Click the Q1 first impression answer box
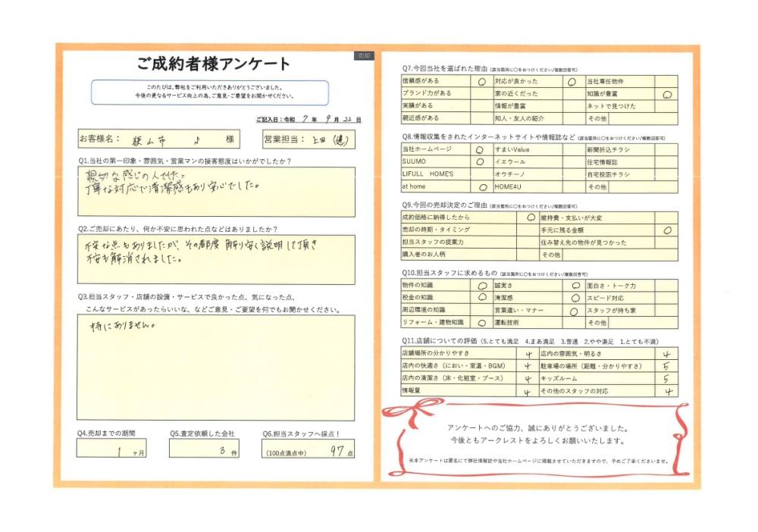This screenshot has height=532, width=758. tap(215, 192)
